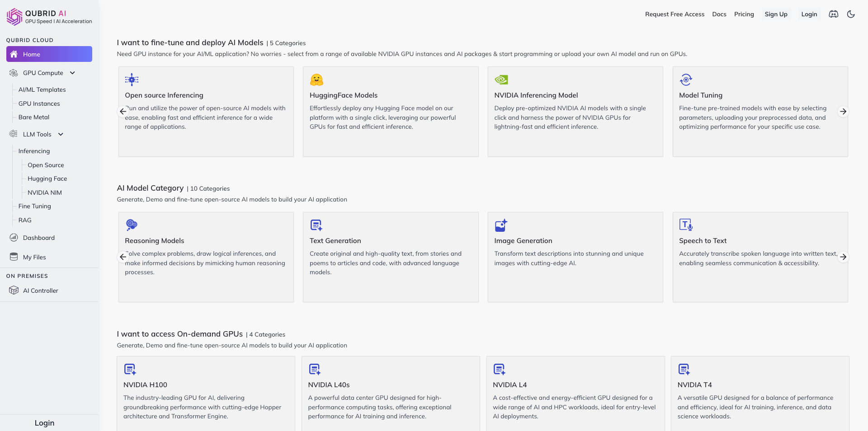The width and height of the screenshot is (868, 431).
Task: Click the Sign Up button
Action: [776, 14]
